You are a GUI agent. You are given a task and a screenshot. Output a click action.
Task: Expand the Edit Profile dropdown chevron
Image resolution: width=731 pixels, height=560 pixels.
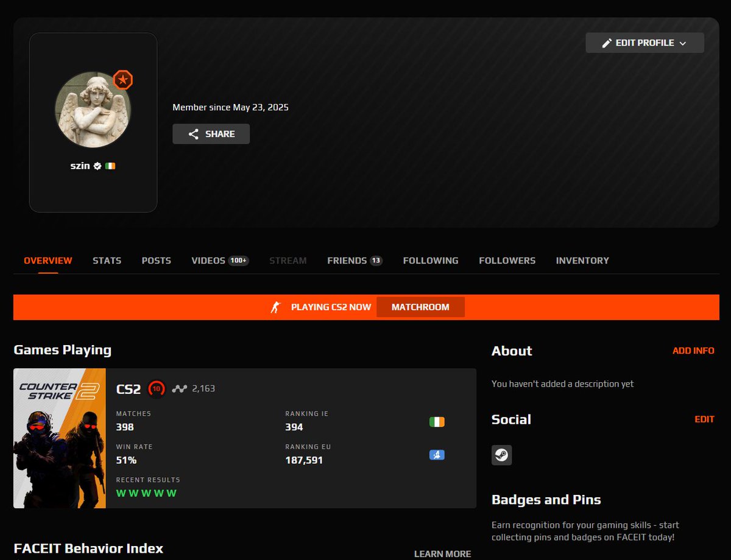pos(682,43)
